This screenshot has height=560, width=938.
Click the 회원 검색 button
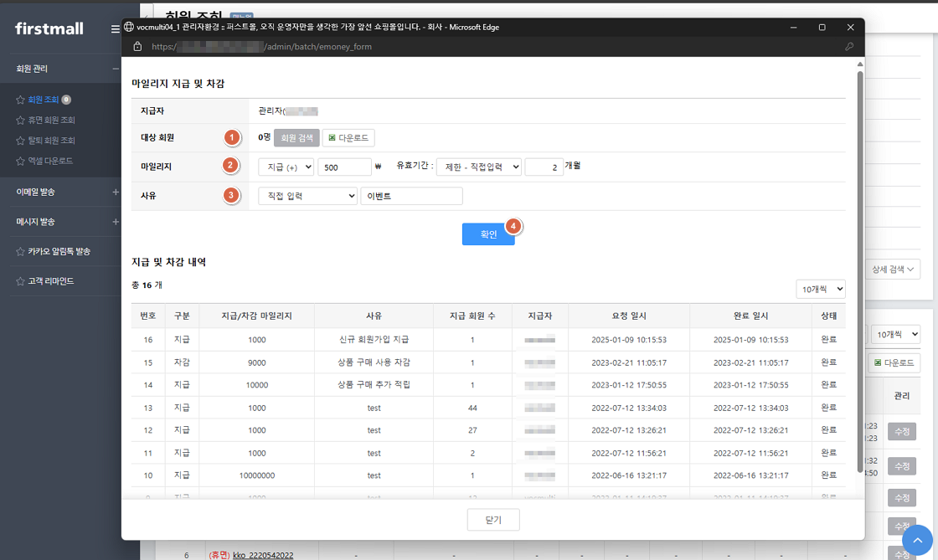(x=296, y=138)
